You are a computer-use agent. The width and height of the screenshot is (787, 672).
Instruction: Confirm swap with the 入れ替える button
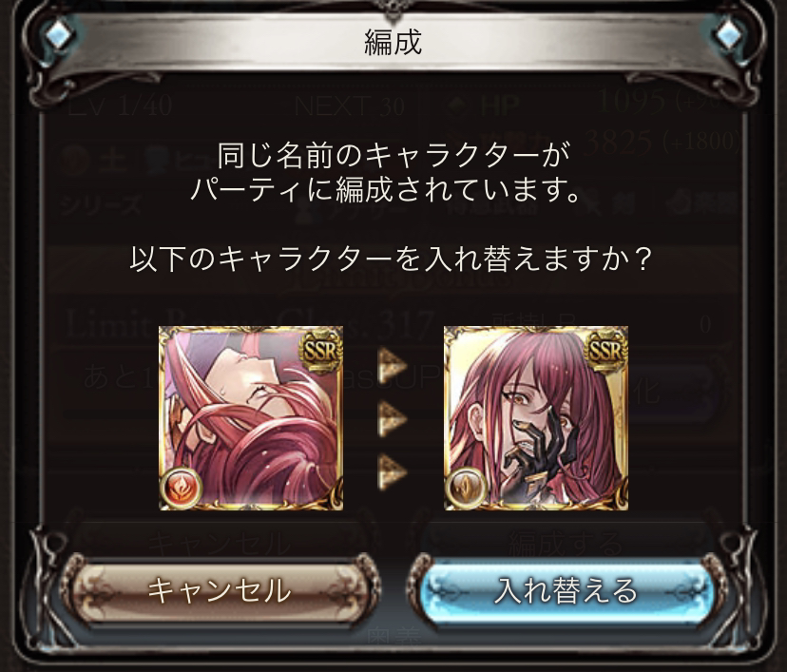tap(566, 590)
